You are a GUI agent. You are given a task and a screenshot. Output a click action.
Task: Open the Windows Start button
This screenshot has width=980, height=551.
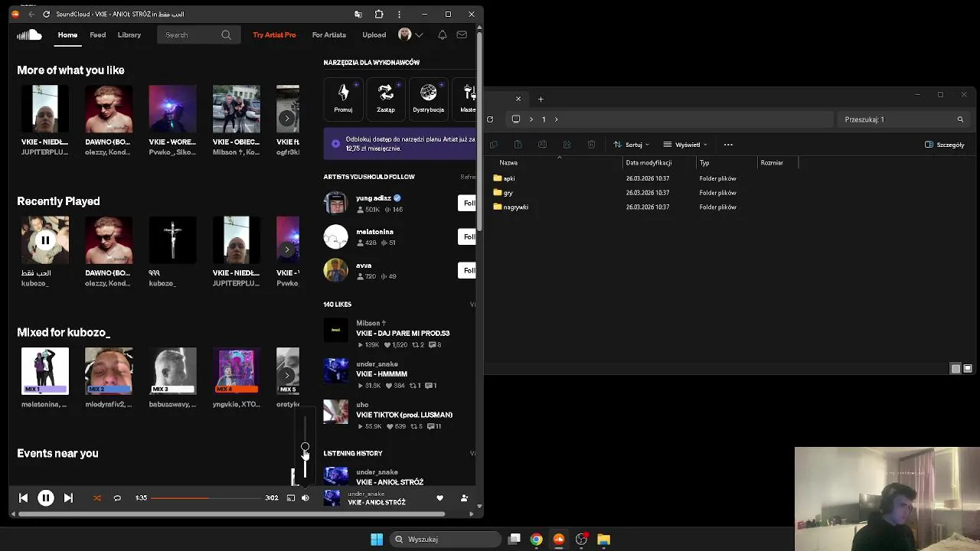(377, 540)
